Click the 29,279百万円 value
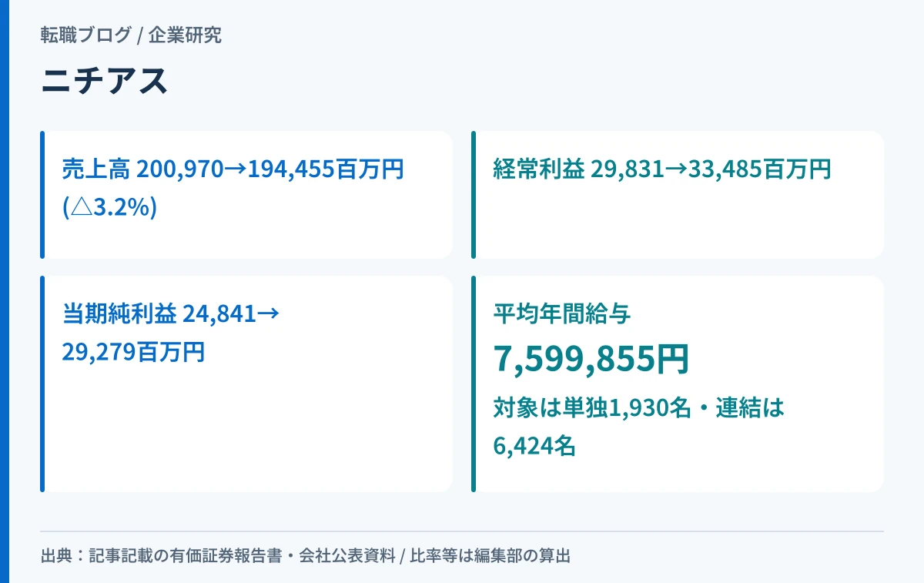Image resolution: width=924 pixels, height=583 pixels. (x=133, y=352)
